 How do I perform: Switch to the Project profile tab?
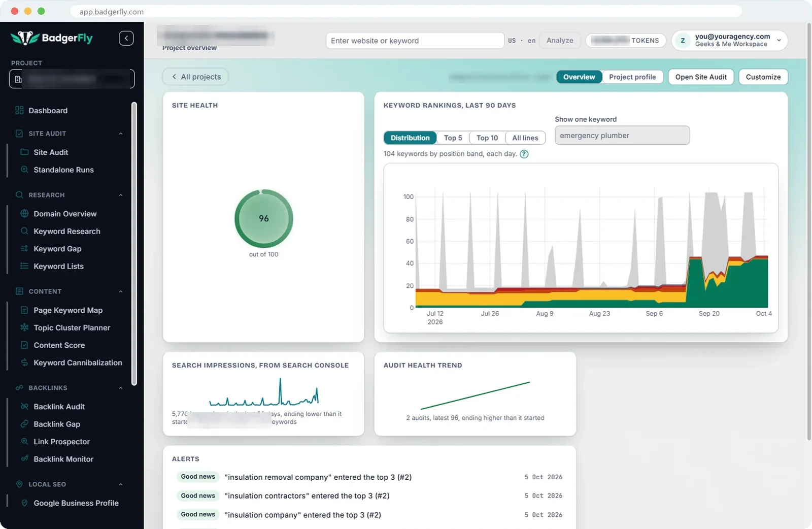click(632, 77)
